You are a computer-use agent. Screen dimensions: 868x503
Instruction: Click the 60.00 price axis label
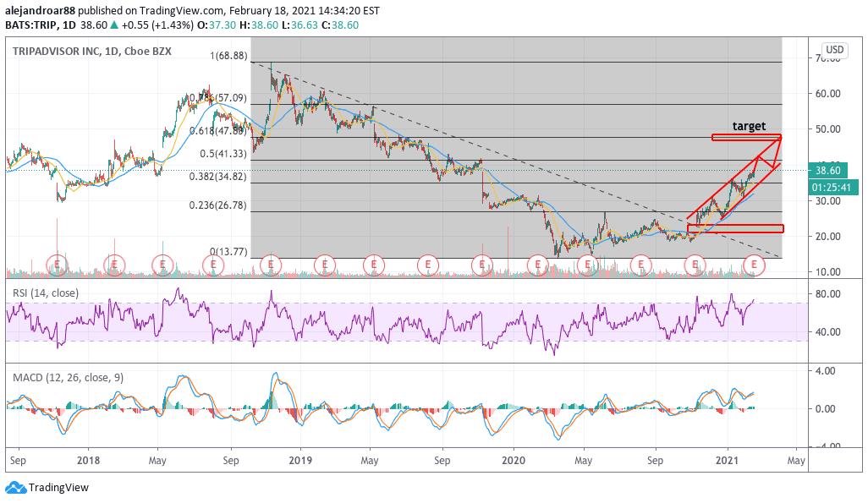click(827, 94)
